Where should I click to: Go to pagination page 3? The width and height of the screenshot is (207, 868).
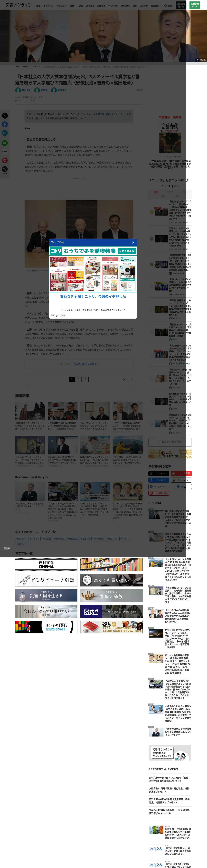pyautogui.click(x=86, y=379)
